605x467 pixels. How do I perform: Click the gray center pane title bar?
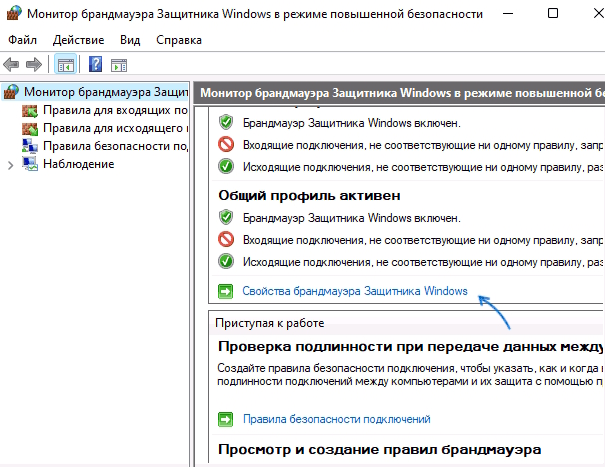tap(399, 93)
